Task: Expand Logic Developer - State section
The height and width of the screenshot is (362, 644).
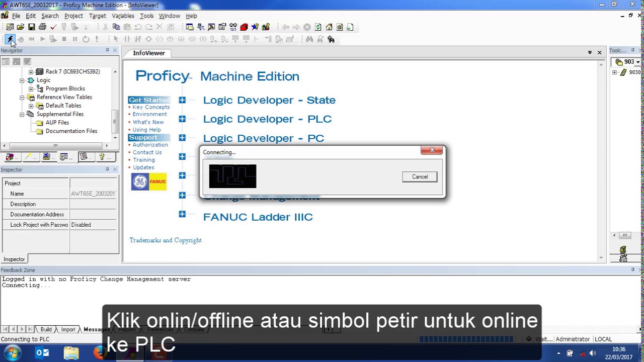Action: point(182,100)
